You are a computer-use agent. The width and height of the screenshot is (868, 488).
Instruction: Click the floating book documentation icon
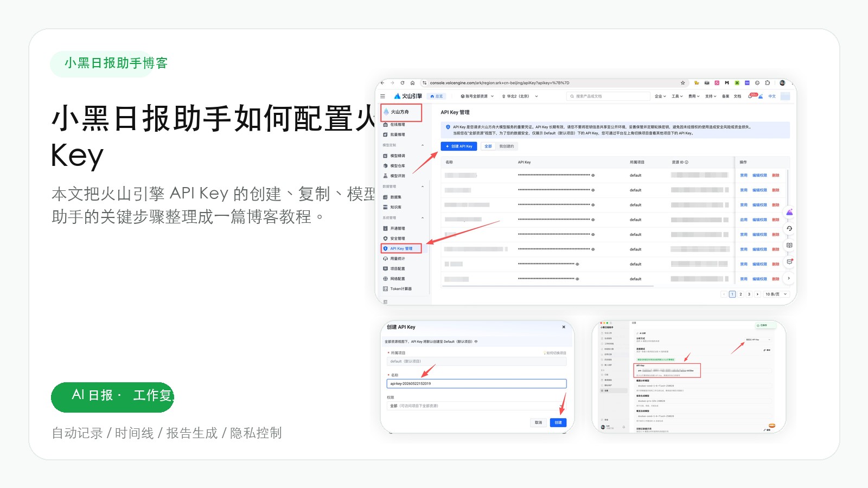(789, 245)
